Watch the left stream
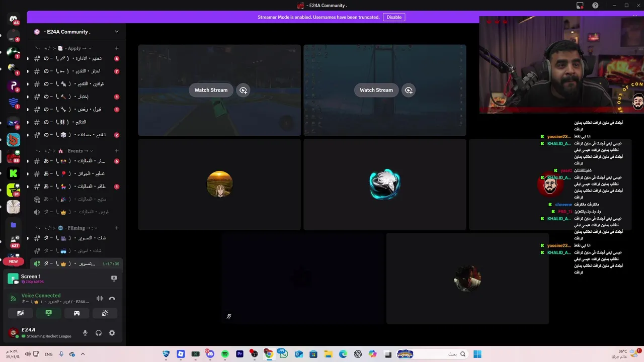644x362 pixels. tap(211, 90)
